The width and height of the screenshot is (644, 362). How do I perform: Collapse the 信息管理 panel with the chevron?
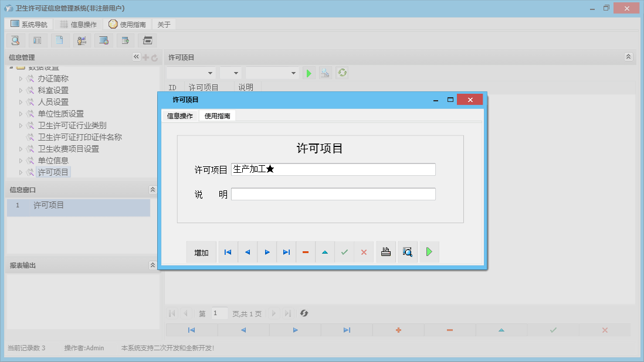tap(136, 57)
